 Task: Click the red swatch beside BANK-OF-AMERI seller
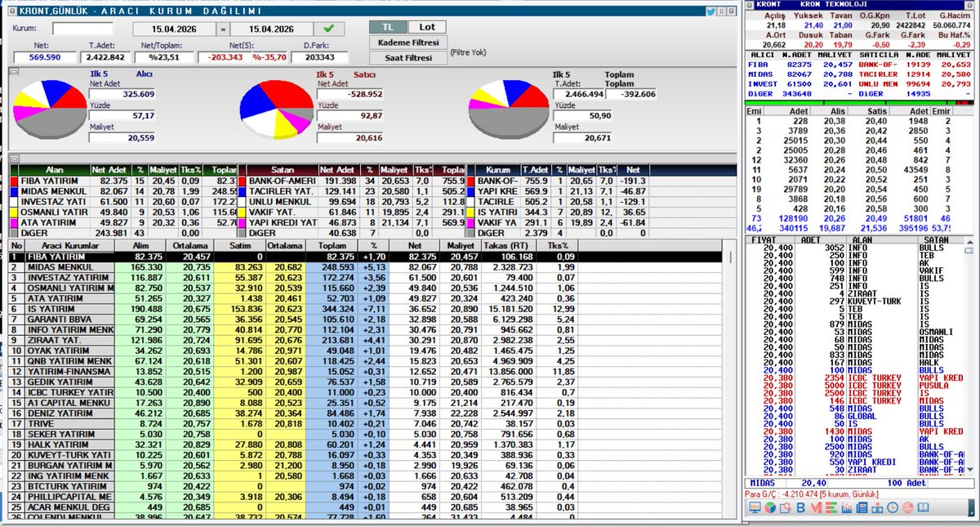242,180
